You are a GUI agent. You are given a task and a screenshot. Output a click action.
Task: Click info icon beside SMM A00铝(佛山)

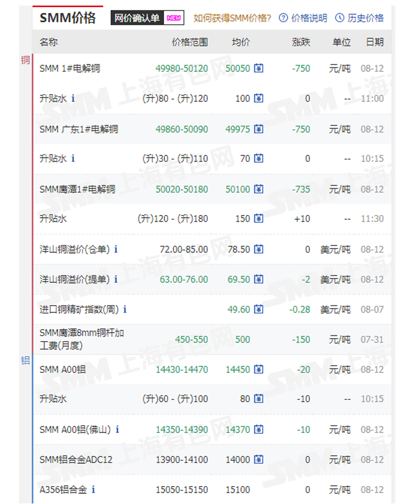point(117,430)
